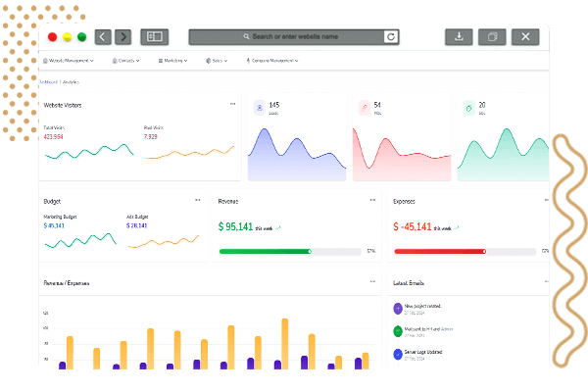Click the blue icon beside the 145 stat
The image size is (588, 392).
pyautogui.click(x=260, y=108)
